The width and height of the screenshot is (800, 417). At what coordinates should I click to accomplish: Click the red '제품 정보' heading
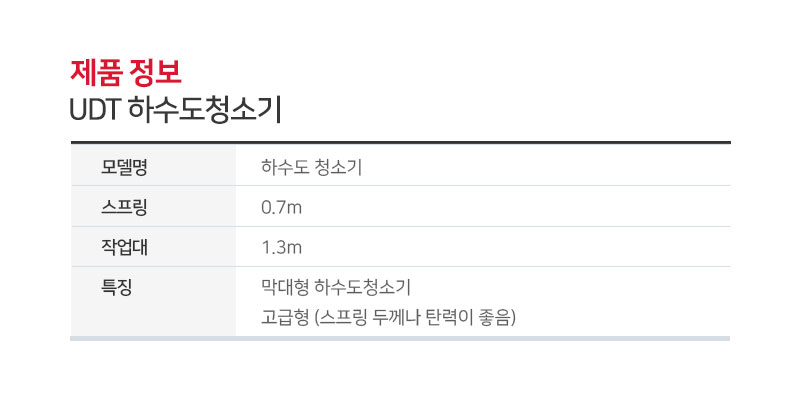click(126, 72)
